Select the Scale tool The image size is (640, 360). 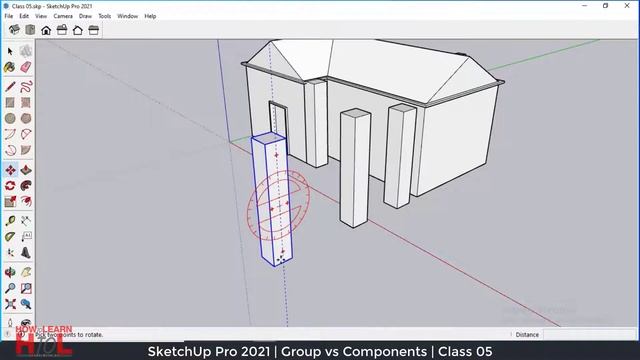tap(10, 201)
